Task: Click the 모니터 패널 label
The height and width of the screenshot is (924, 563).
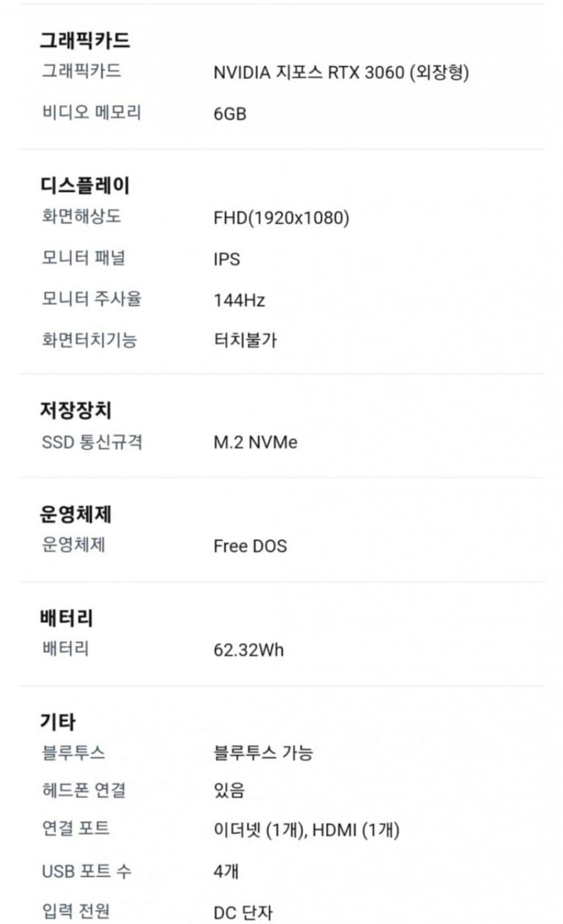Action: coord(83,258)
